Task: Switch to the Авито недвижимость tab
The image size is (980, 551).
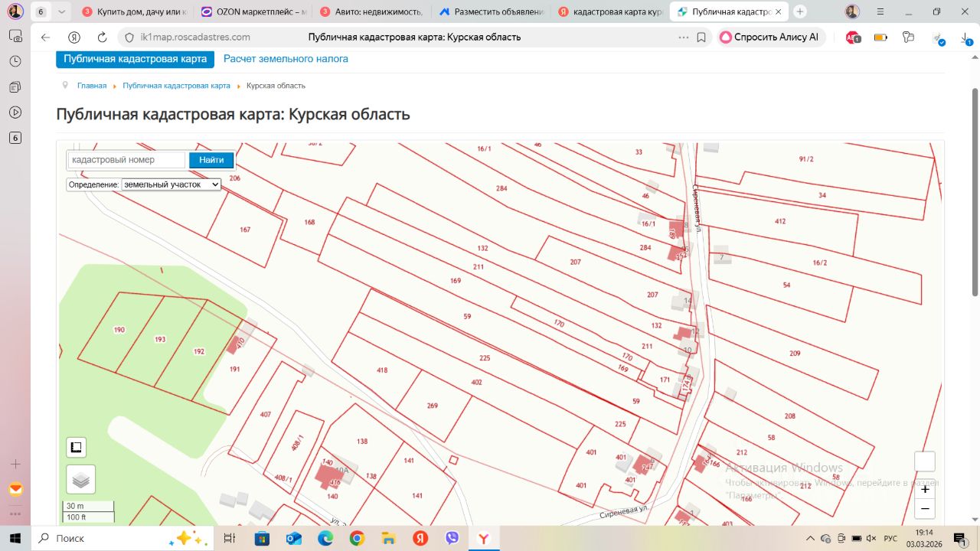Action: [371, 11]
